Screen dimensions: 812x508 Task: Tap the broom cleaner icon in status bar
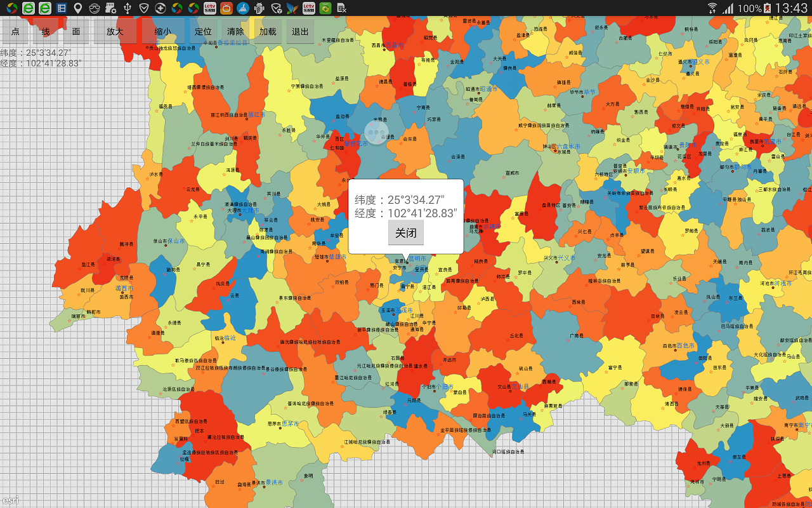243,8
